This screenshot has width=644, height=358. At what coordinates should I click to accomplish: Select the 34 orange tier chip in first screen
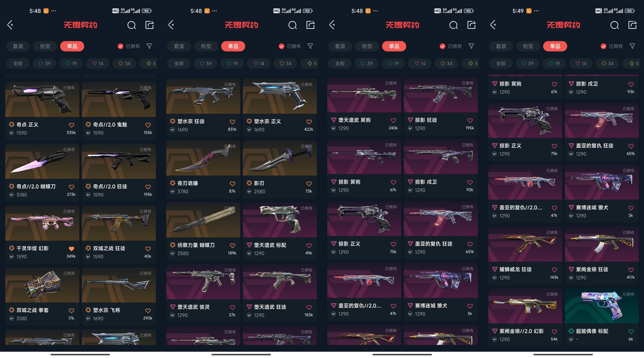click(x=124, y=64)
